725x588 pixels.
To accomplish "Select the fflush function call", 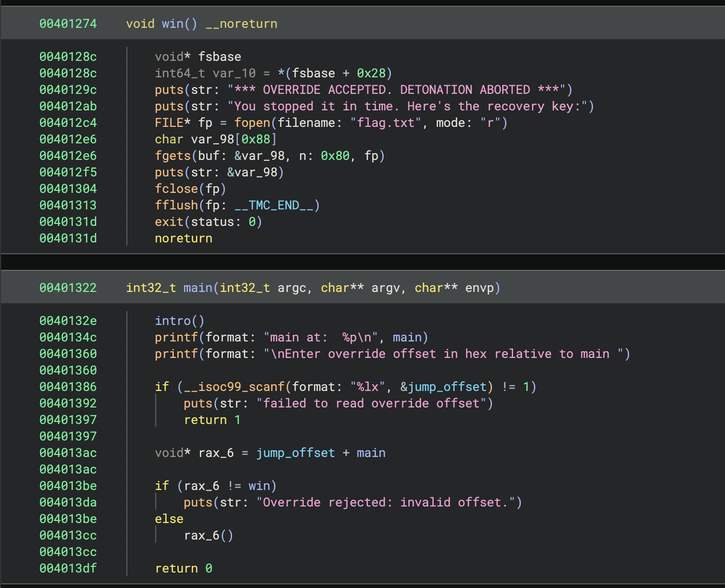I will click(176, 205).
